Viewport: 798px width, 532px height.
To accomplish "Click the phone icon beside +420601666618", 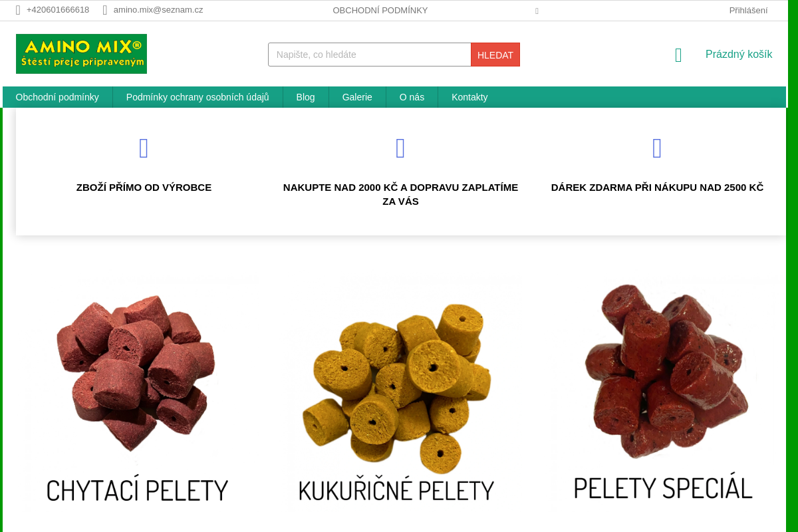I will pos(18,10).
